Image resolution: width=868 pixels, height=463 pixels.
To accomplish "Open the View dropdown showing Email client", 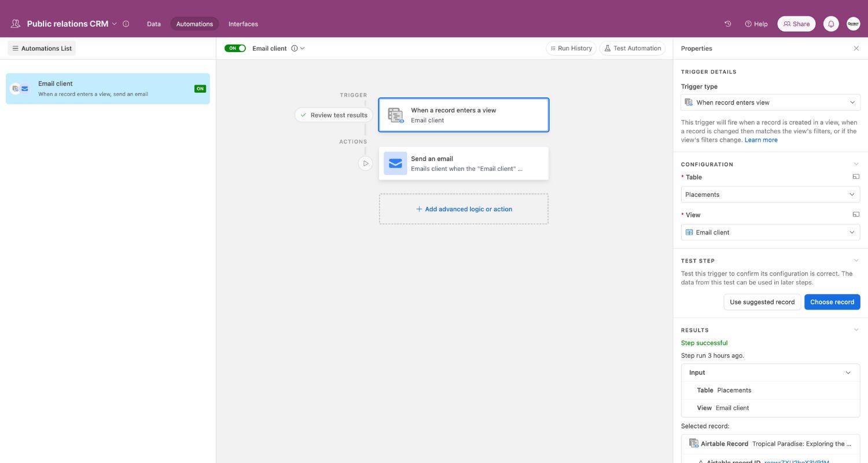I will pyautogui.click(x=771, y=232).
